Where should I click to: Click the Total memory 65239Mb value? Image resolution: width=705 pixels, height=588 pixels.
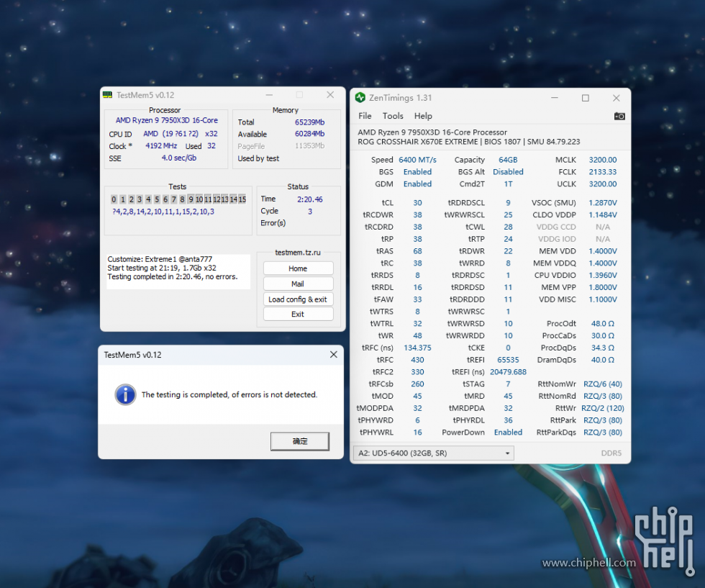309,122
